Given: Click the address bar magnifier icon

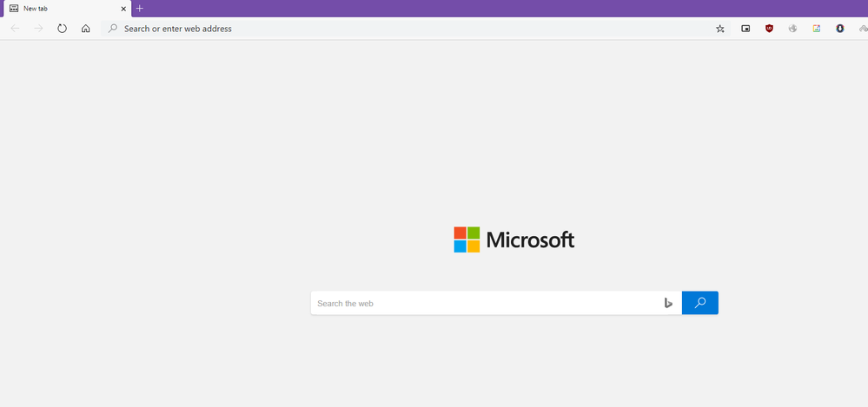Looking at the screenshot, I should (112, 28).
